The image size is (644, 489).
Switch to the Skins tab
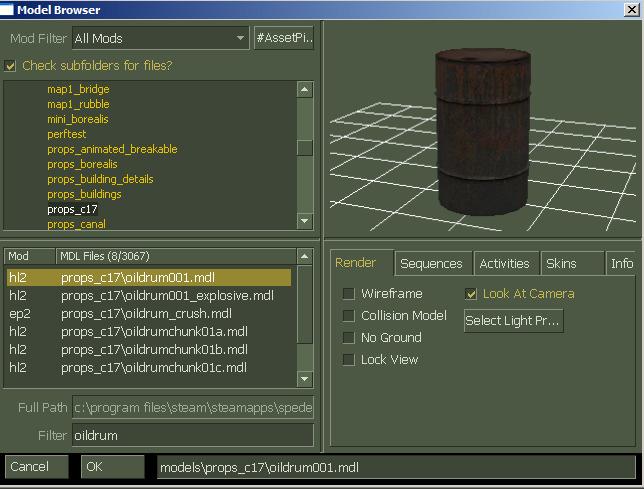572,264
